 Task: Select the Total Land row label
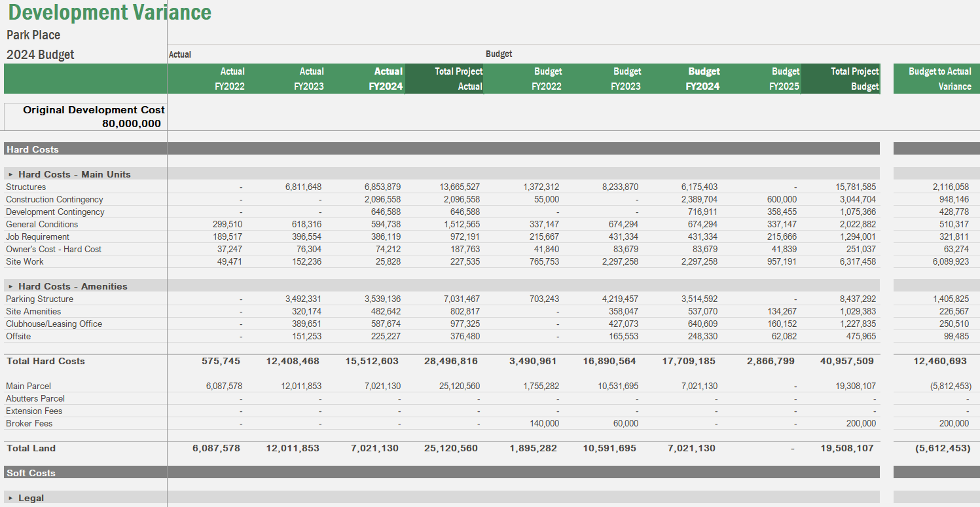(29, 448)
